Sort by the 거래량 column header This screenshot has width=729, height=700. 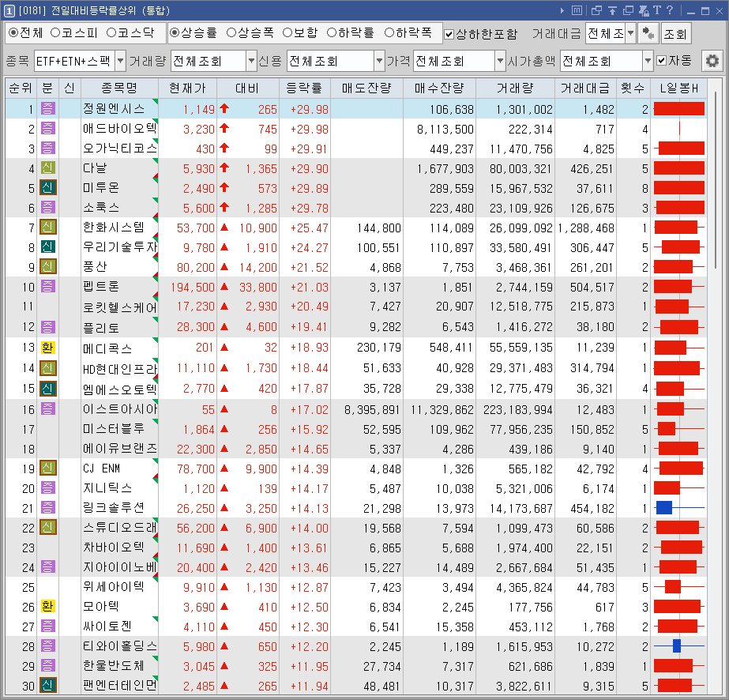point(515,88)
